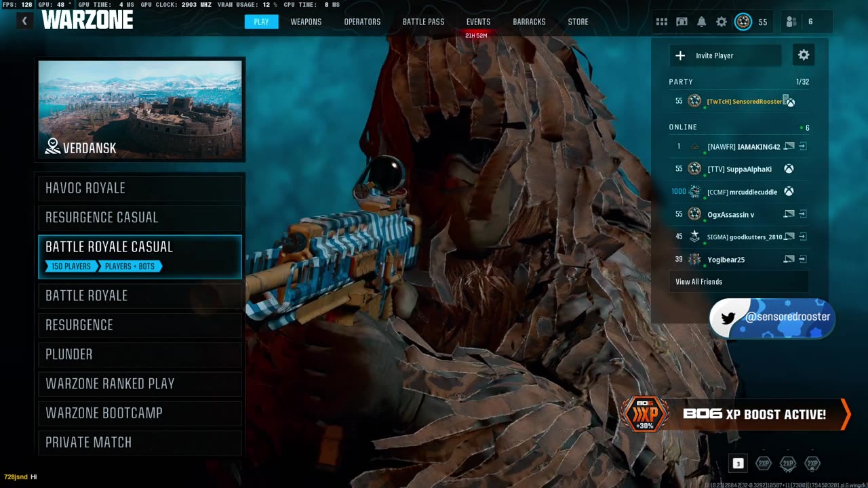Click the Xbox icon beside mrcuddlecuddle
868x488 pixels.
tap(789, 192)
